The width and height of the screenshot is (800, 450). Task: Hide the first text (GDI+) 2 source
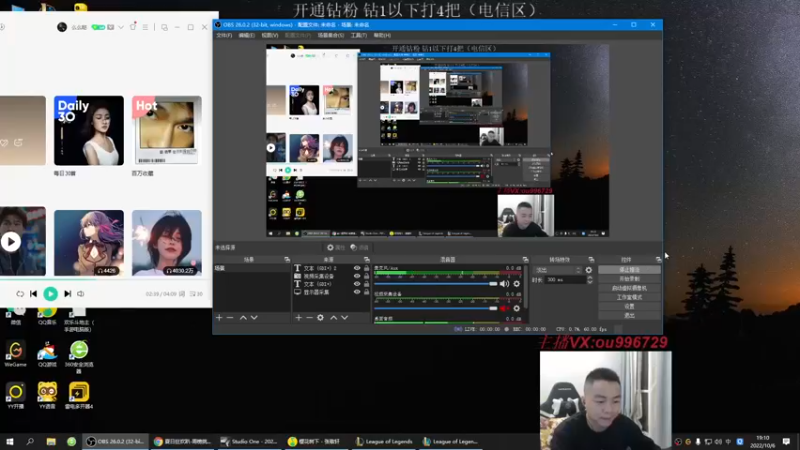pyautogui.click(x=357, y=268)
